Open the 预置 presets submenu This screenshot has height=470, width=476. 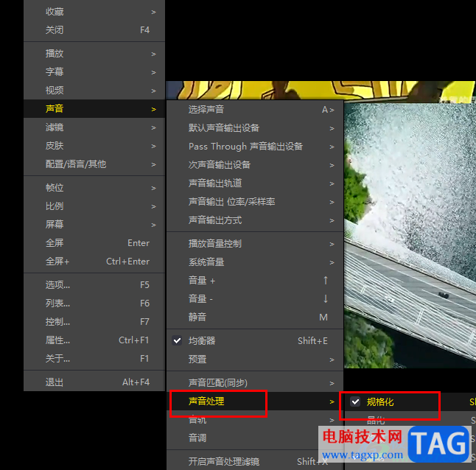click(255, 359)
